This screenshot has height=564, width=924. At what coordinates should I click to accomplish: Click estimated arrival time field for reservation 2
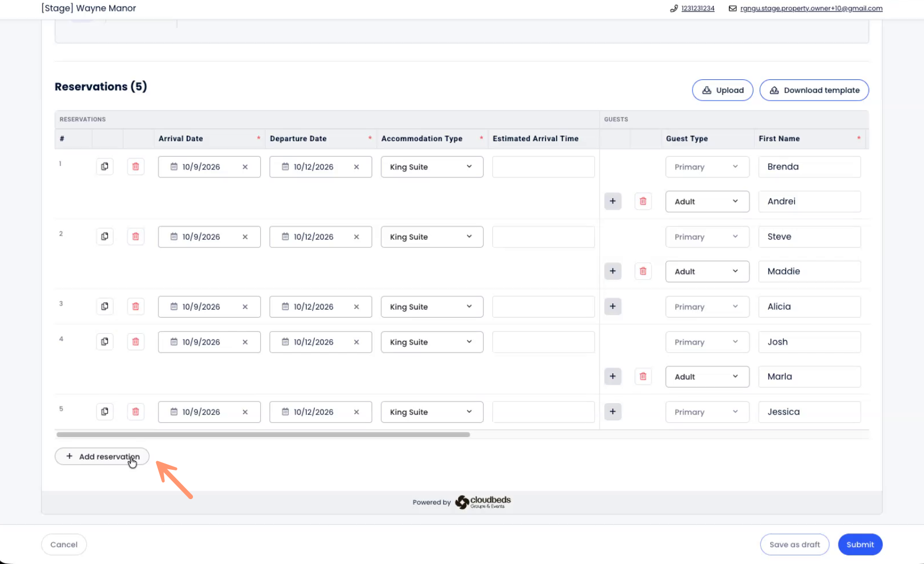(543, 237)
